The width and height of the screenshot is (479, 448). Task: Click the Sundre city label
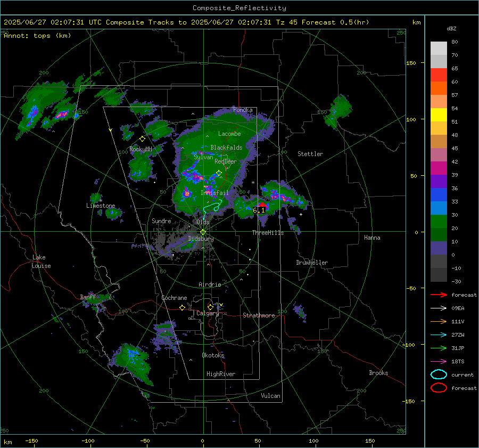point(161,221)
